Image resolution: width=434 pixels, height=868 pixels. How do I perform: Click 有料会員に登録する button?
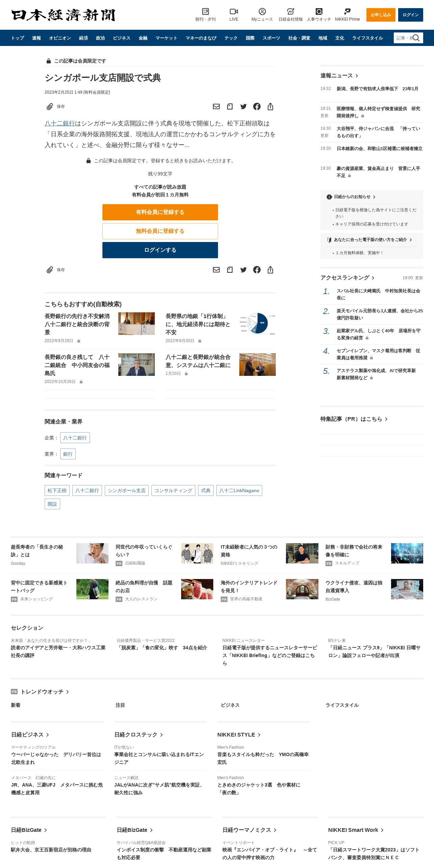click(x=160, y=212)
